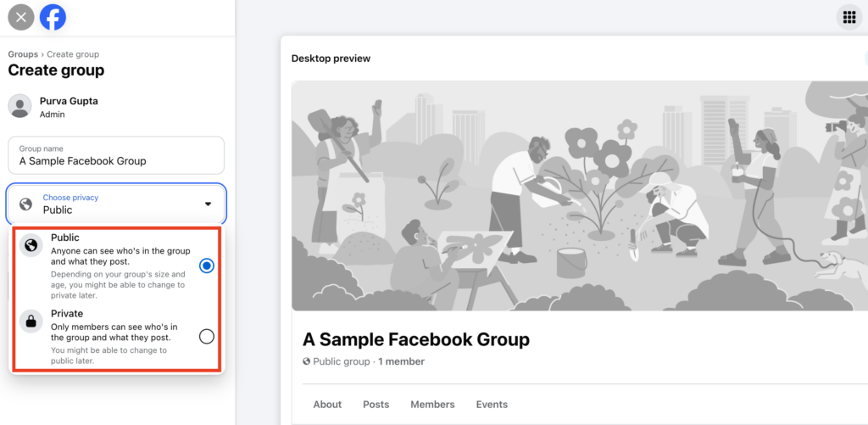Choose the Private option heading text

tap(67, 313)
